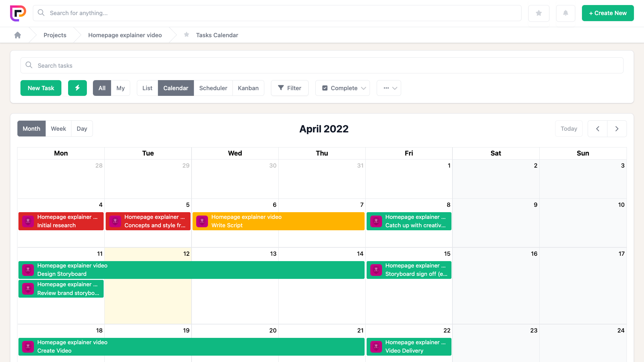Click the Search tasks input field

[x=322, y=66]
